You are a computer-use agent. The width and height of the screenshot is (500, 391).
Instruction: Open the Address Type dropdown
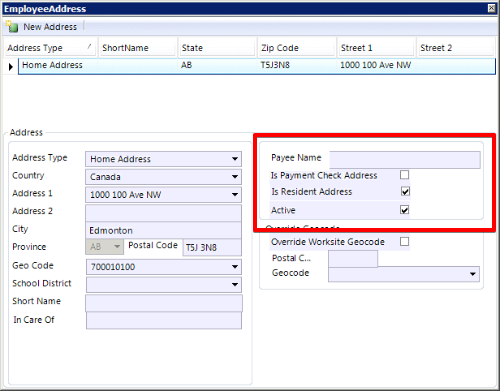(163, 159)
